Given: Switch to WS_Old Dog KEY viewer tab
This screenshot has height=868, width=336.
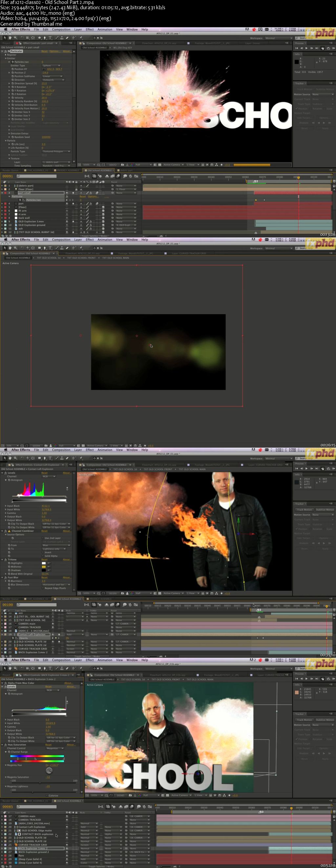Looking at the screenshot, I should coord(122,48).
